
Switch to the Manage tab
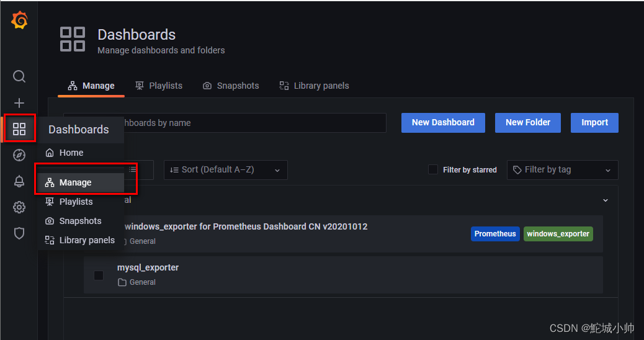pos(91,86)
